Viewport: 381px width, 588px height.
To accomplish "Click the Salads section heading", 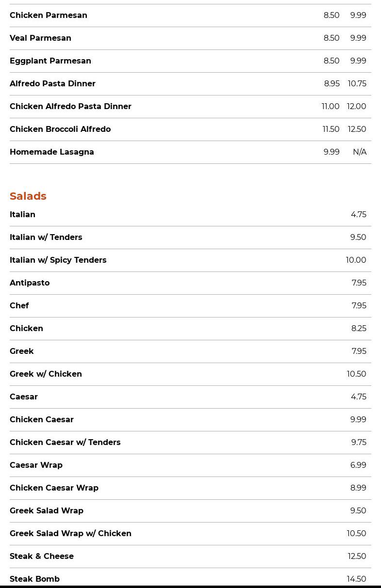I will [28, 196].
